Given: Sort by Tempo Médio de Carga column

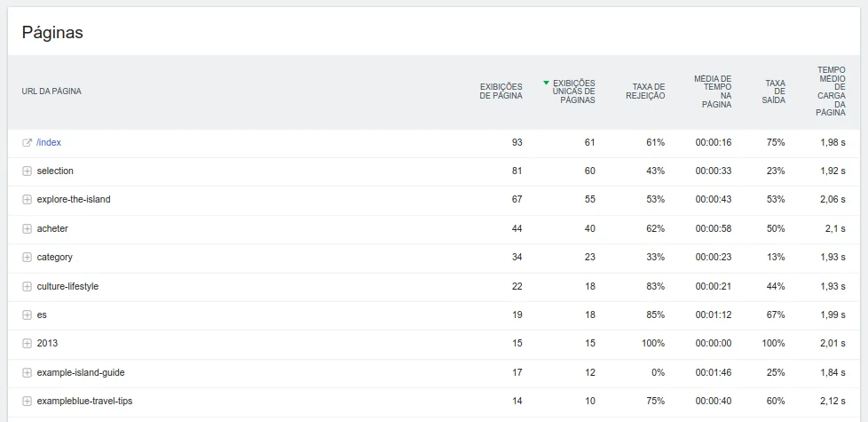Looking at the screenshot, I should pos(831,91).
